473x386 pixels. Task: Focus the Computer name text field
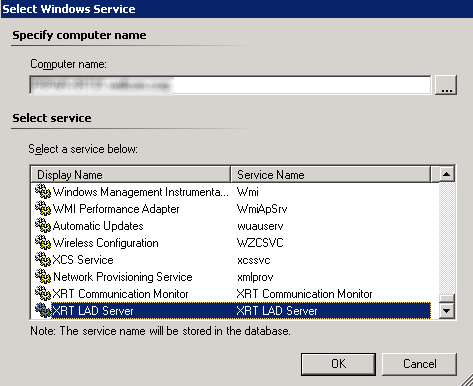point(230,85)
